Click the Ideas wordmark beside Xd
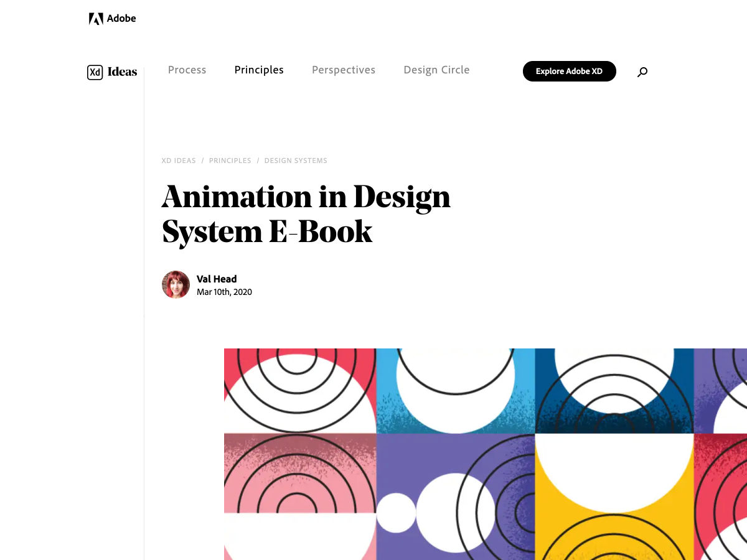Viewport: 747px width, 560px height. [x=122, y=72]
